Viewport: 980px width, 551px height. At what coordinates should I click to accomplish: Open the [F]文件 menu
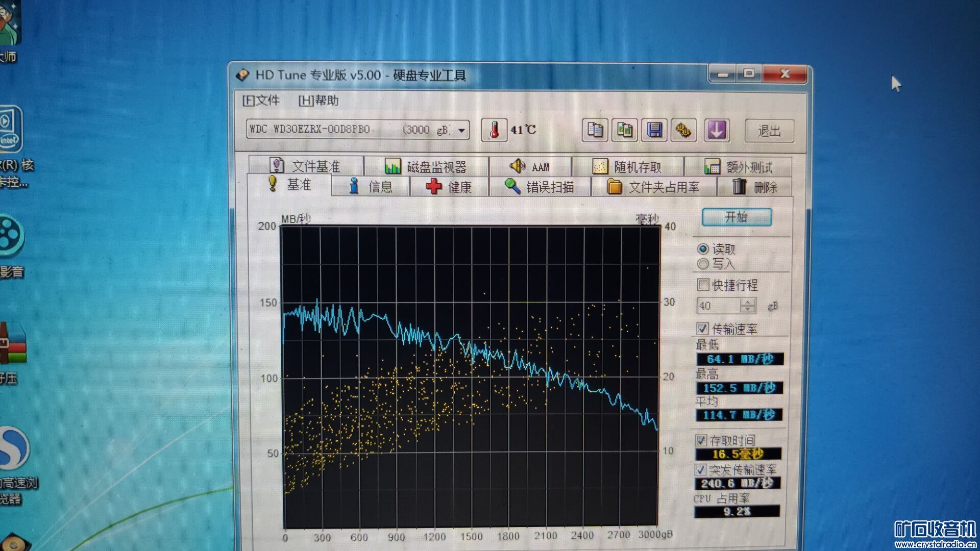261,100
